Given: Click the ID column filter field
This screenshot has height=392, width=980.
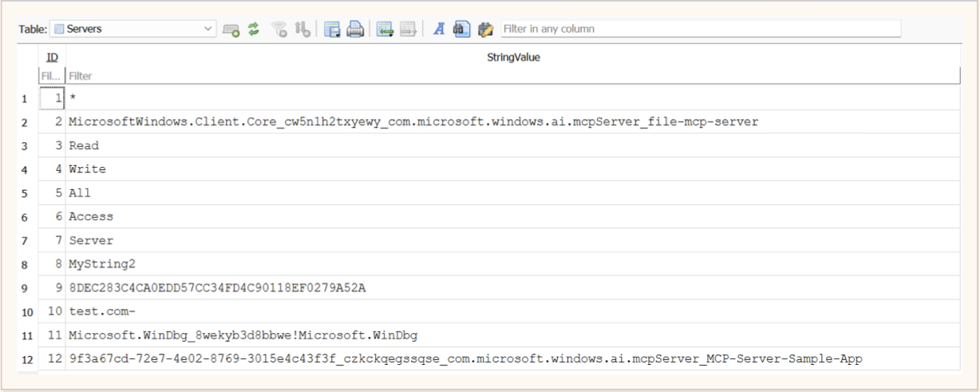Looking at the screenshot, I should pyautogui.click(x=52, y=76).
